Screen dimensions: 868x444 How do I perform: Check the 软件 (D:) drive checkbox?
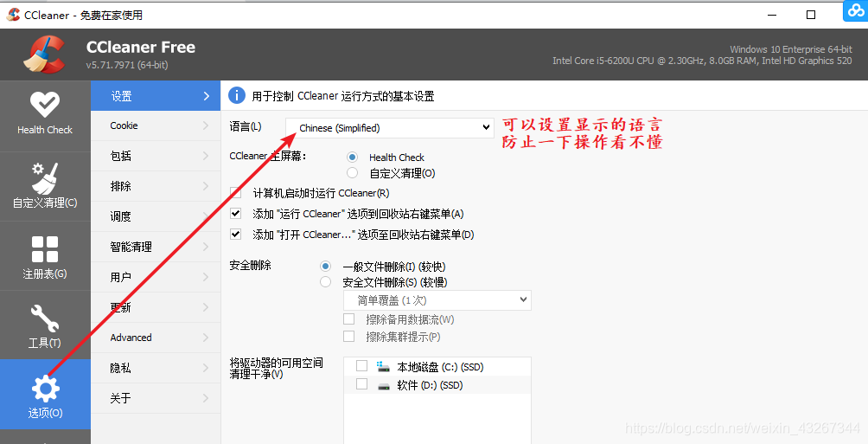[361, 384]
